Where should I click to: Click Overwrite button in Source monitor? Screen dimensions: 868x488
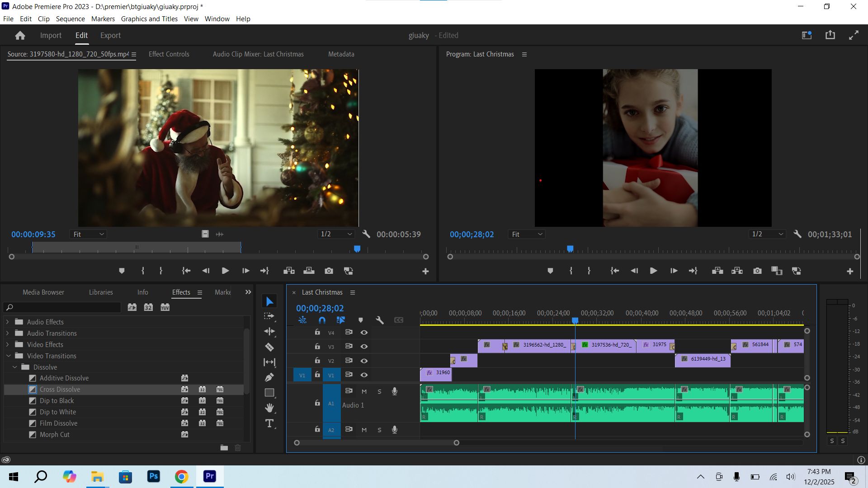pos(309,271)
